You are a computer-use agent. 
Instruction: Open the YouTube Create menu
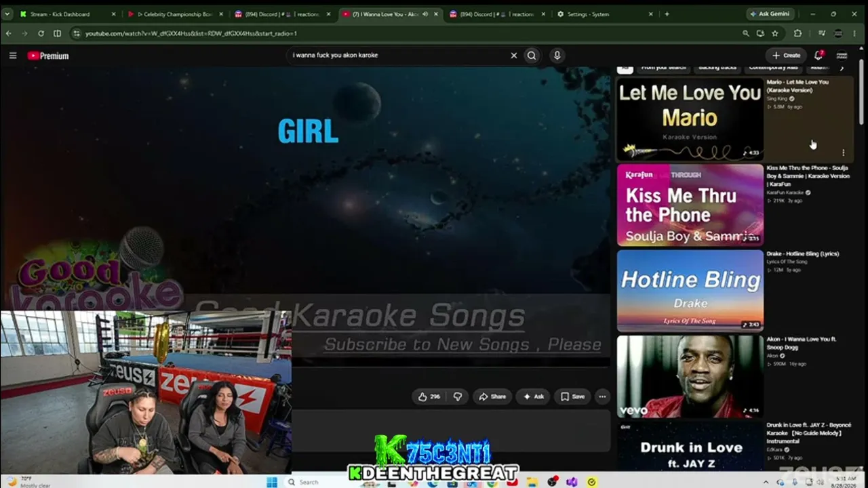coord(786,56)
